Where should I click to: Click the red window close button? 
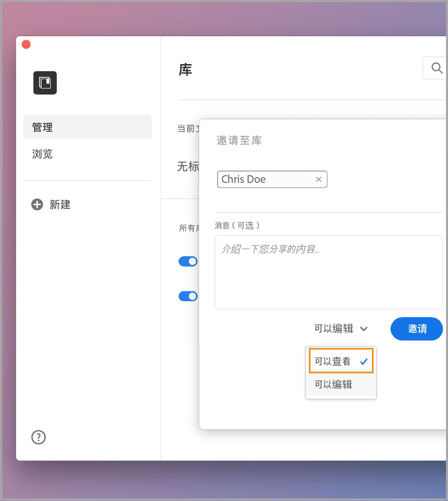[26, 44]
